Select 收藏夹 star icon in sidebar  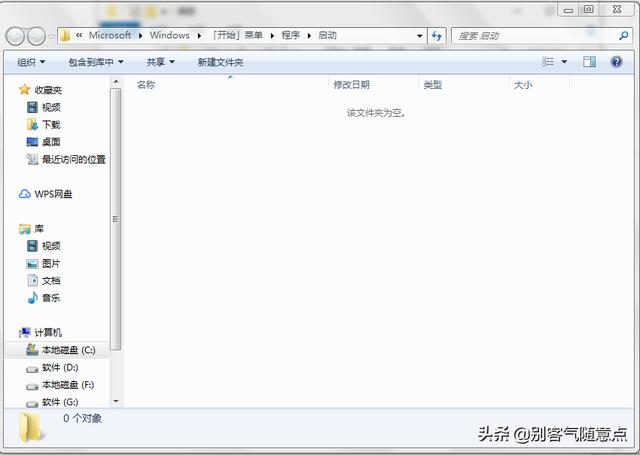[x=24, y=89]
